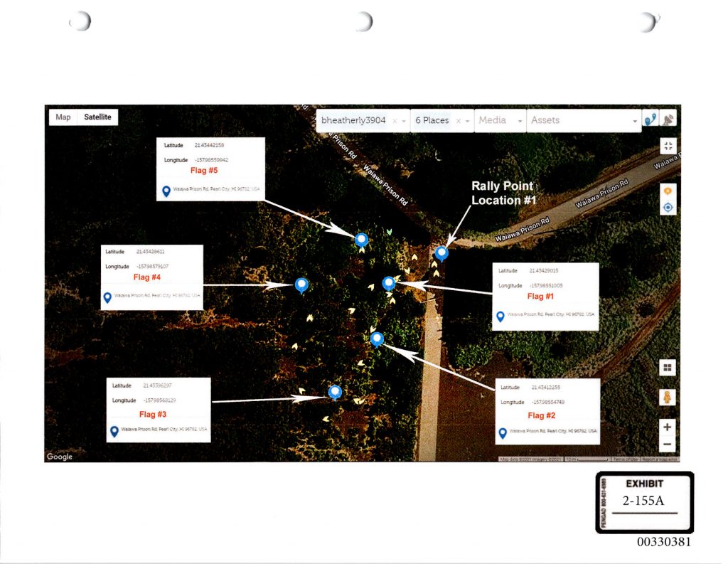This screenshot has height=564, width=728.
Task: Click the orange location marker button
Action: [x=667, y=192]
